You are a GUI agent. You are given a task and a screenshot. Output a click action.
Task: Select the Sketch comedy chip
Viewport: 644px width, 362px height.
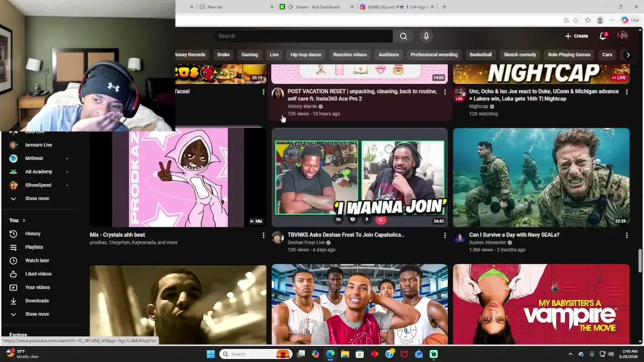(520, 55)
